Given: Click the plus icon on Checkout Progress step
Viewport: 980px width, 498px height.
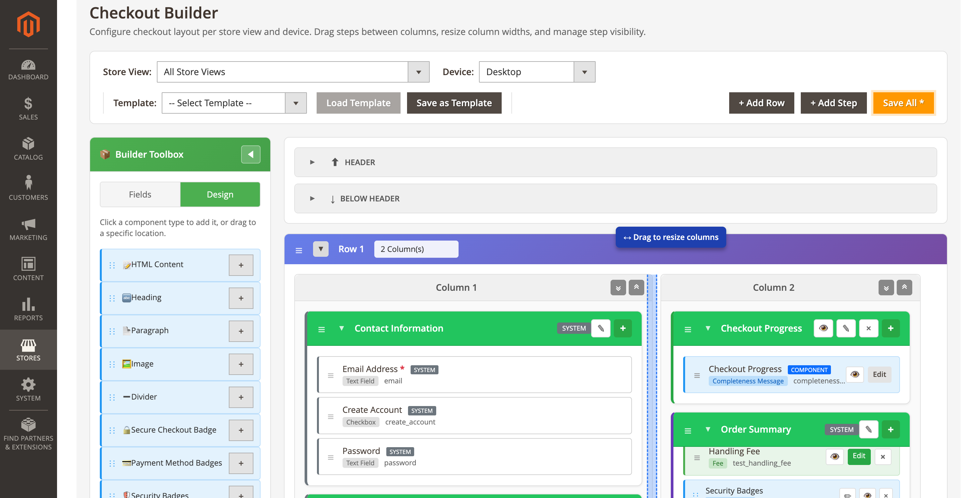Looking at the screenshot, I should click(x=890, y=328).
